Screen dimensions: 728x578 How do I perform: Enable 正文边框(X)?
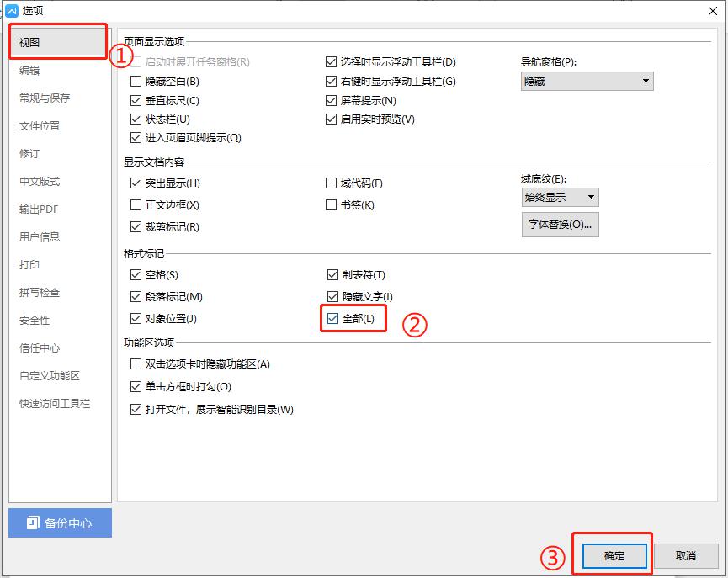(136, 204)
